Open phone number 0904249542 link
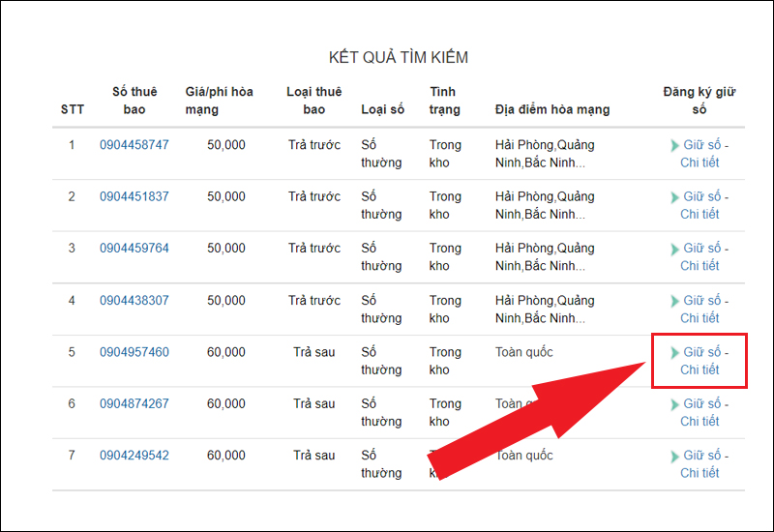774x532 pixels. click(x=134, y=456)
